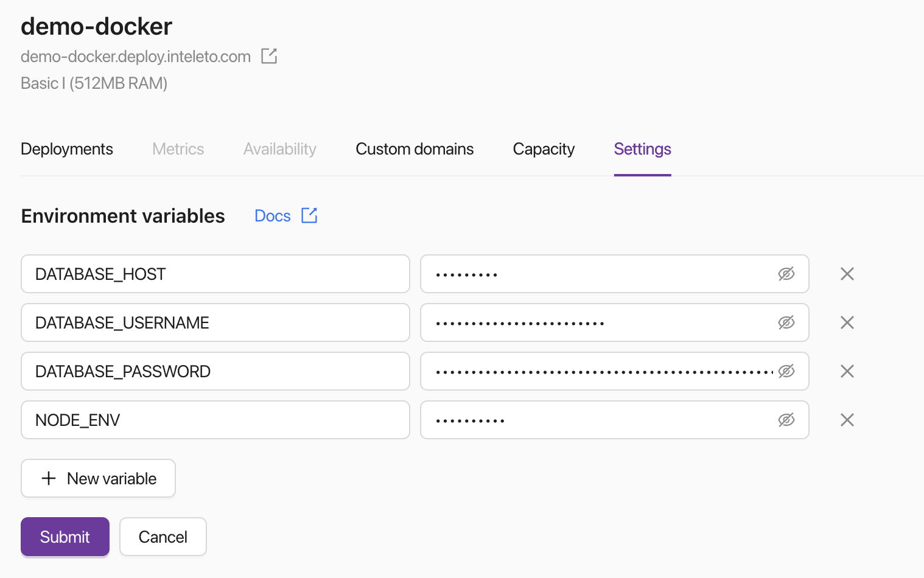Remove the DATABASE_HOST variable with its X icon

(x=847, y=274)
